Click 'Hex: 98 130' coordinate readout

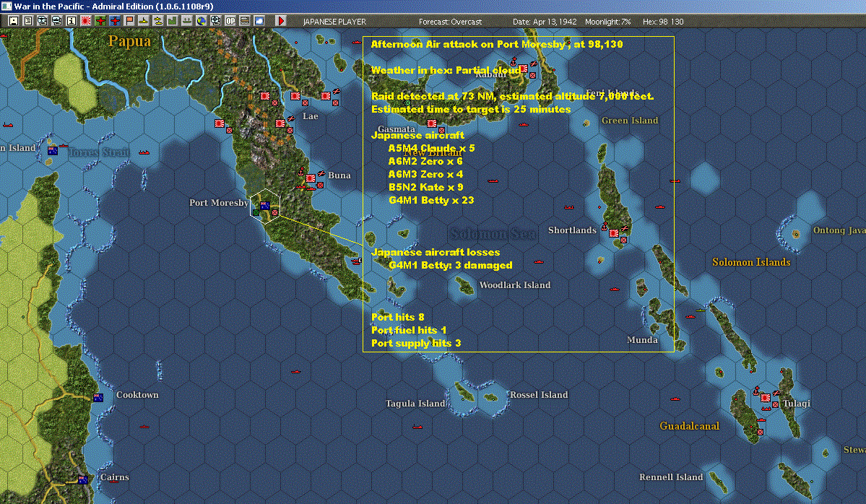tap(663, 22)
